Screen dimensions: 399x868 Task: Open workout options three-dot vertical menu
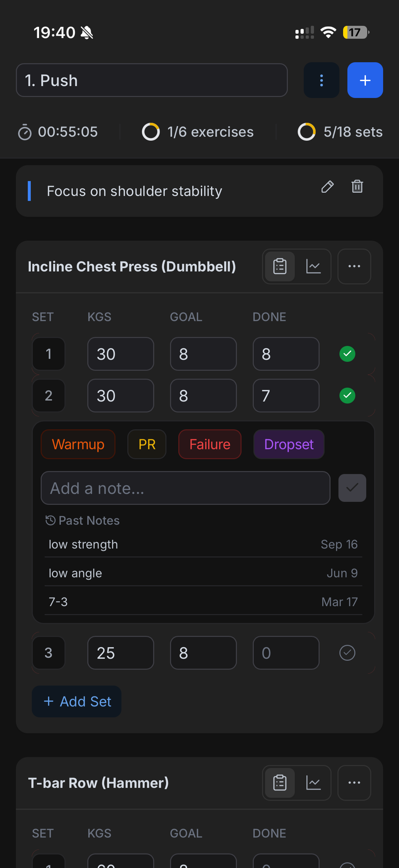(x=321, y=80)
